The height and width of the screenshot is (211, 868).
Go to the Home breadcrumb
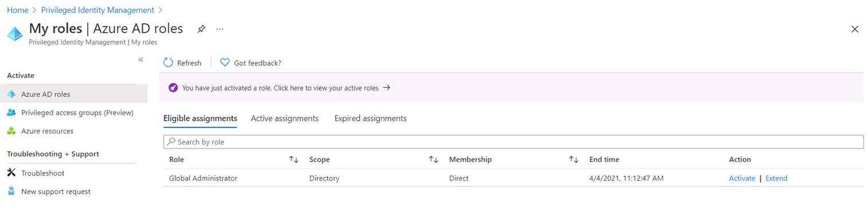point(17,10)
